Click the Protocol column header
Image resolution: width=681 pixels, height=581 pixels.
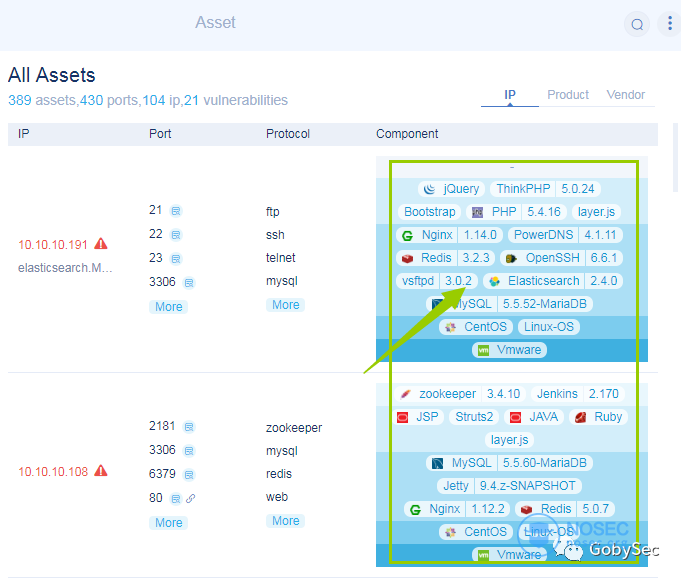(x=288, y=134)
